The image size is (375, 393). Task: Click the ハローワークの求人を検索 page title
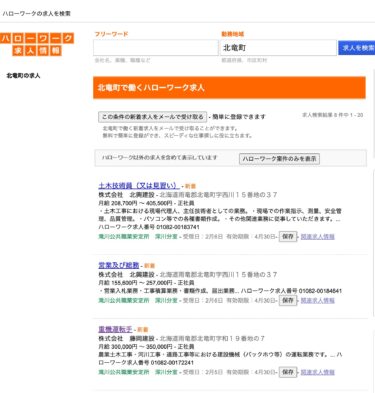click(37, 14)
